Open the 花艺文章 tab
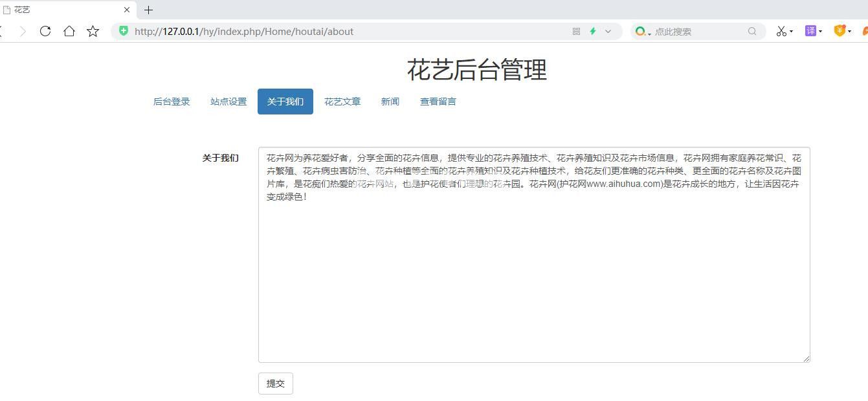The height and width of the screenshot is (401, 868). click(342, 102)
